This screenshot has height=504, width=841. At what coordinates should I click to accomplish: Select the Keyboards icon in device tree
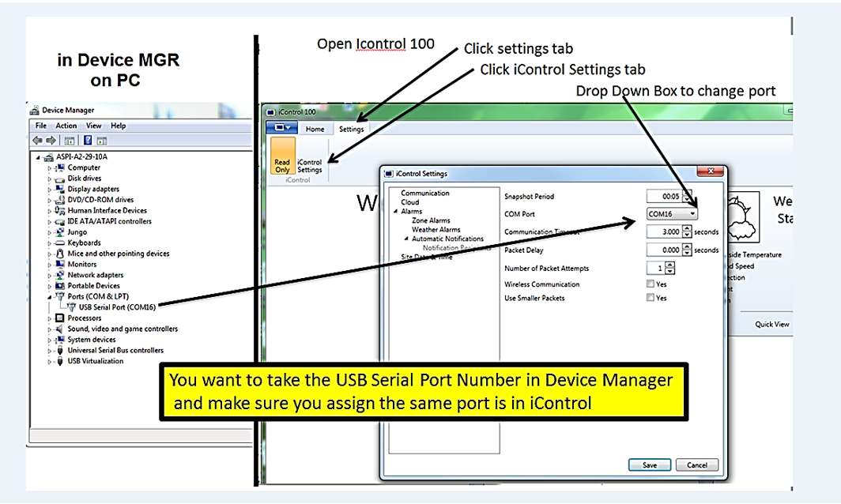(x=60, y=243)
